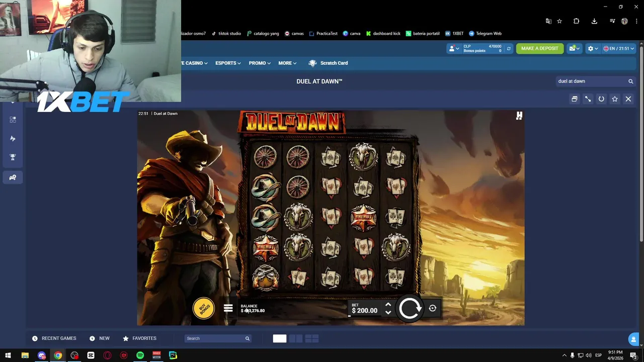Open the casino sidebar icon with game controller

(13, 177)
